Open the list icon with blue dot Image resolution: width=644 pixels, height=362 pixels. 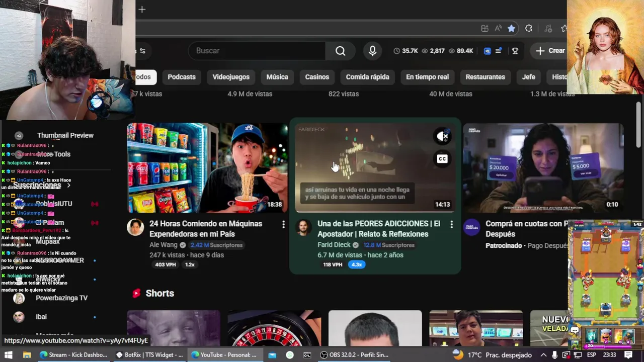click(x=499, y=51)
